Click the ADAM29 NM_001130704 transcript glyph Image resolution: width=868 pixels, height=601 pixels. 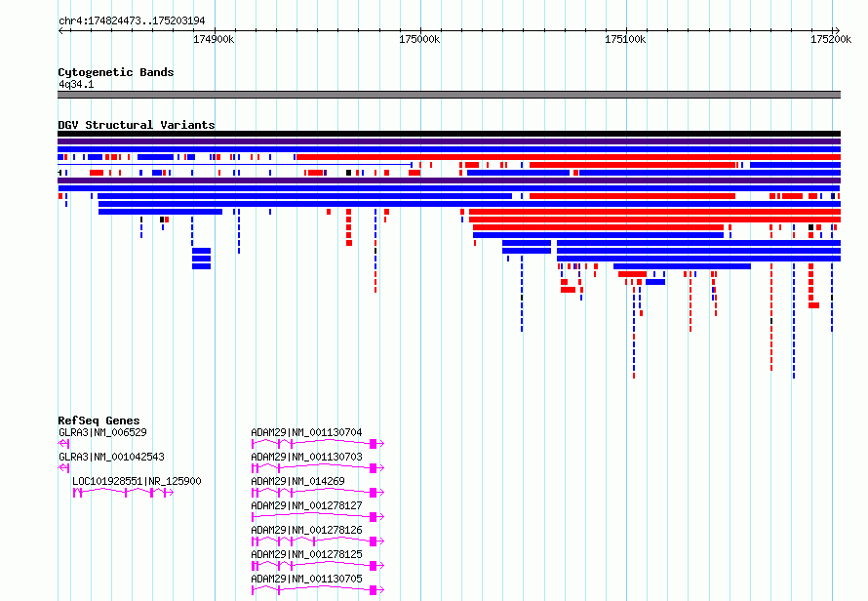tap(318, 444)
